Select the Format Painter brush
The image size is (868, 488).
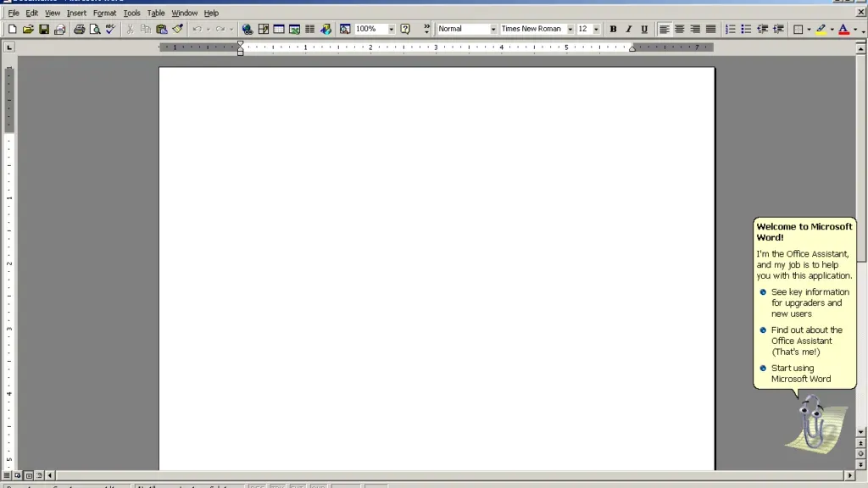click(178, 30)
